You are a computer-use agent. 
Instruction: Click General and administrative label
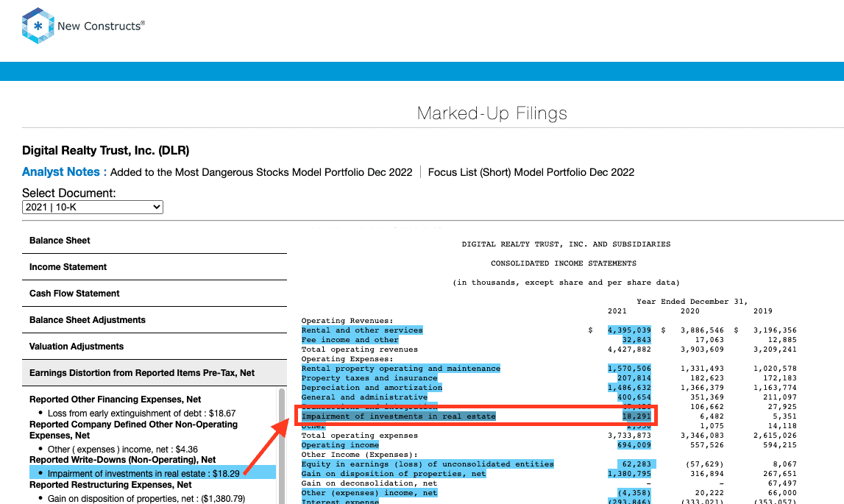point(364,397)
